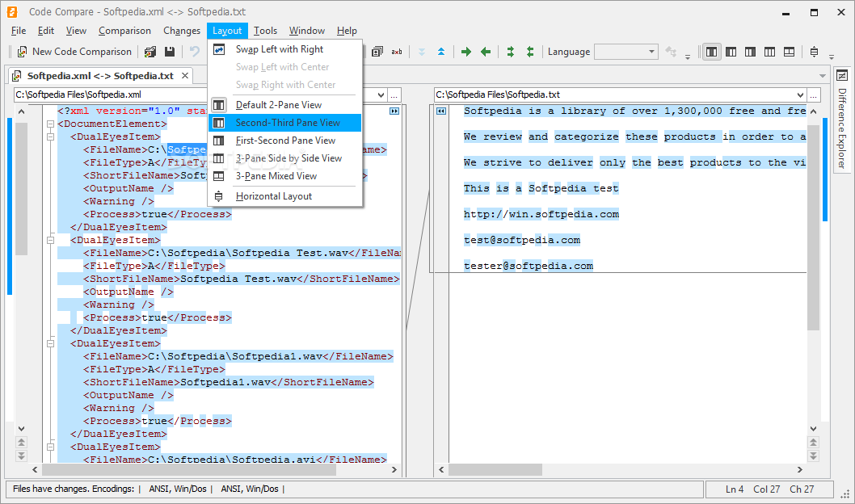Image resolution: width=855 pixels, height=504 pixels.
Task: Toggle the Second-Third Pane View toolbar button
Action: tap(731, 52)
